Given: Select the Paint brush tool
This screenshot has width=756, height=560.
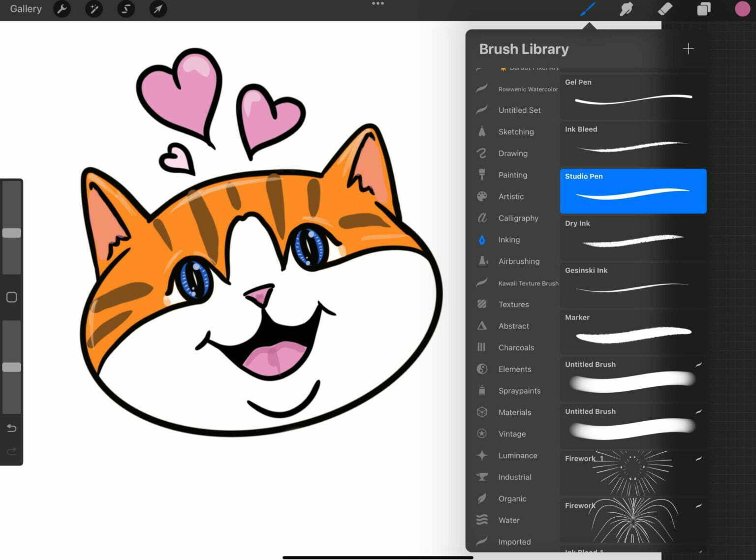Looking at the screenshot, I should pos(588,9).
